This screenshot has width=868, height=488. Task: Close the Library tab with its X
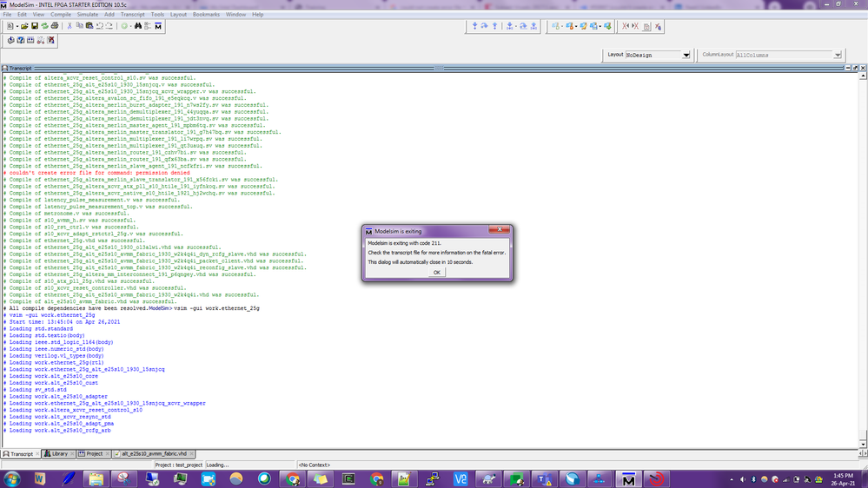(72, 453)
